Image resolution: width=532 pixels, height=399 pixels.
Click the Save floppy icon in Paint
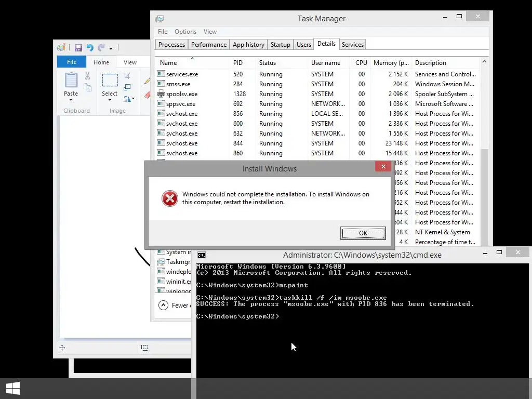tap(78, 48)
